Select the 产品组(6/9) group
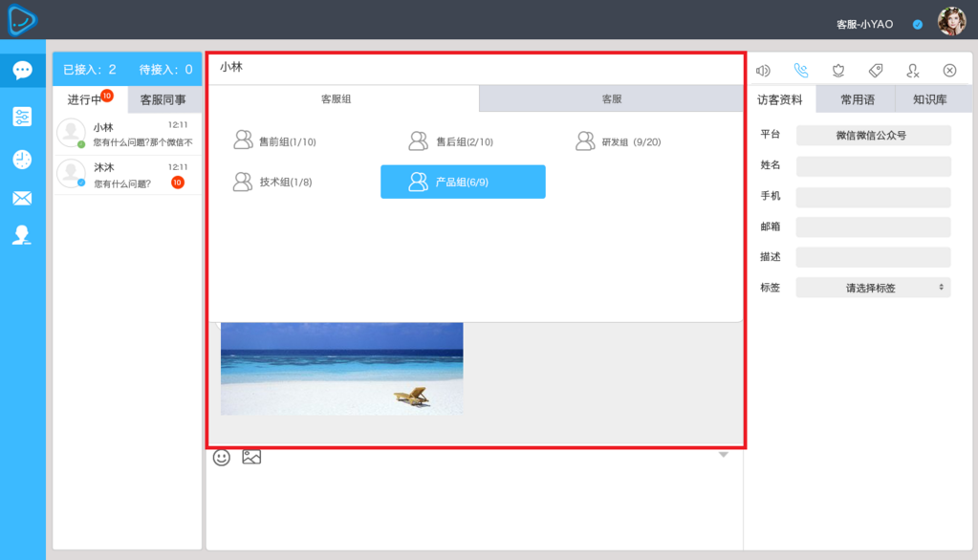 tap(463, 182)
